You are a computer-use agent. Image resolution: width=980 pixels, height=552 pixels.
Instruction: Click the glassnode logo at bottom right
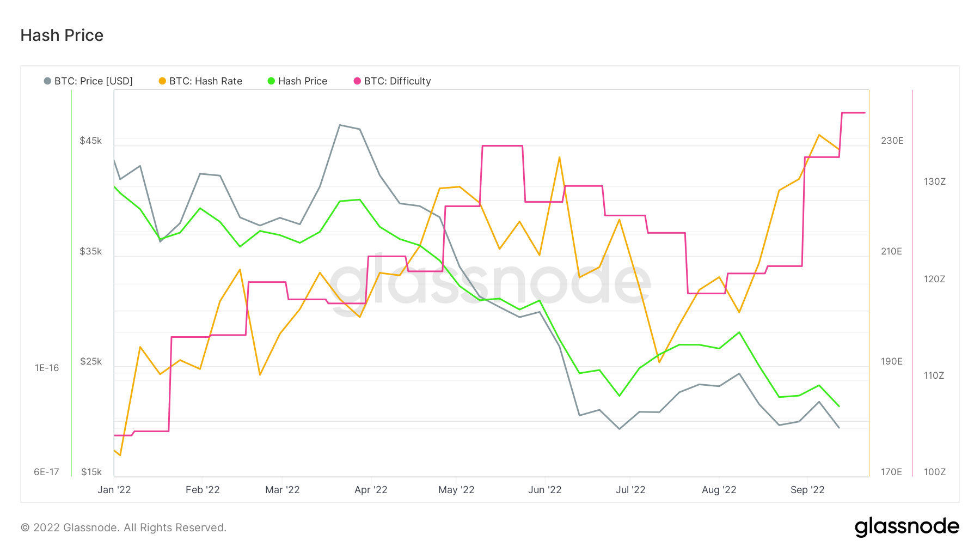906,527
